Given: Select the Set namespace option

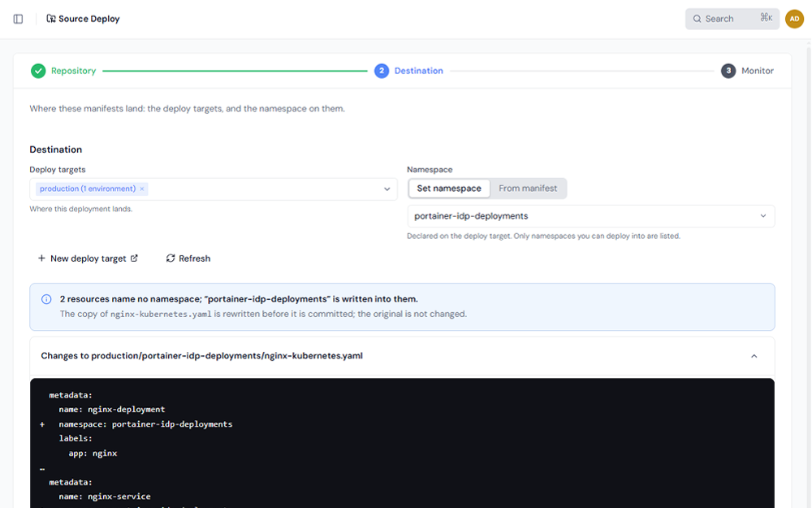Looking at the screenshot, I should click(x=449, y=189).
